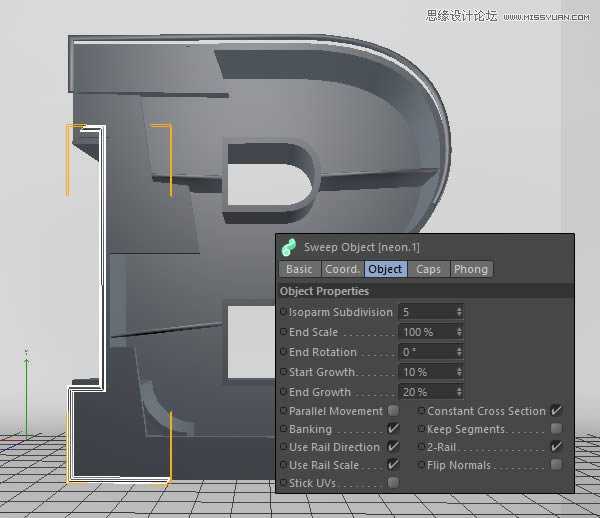The image size is (600, 518).
Task: Click keyframe dot beside End Rotation
Action: coord(284,352)
